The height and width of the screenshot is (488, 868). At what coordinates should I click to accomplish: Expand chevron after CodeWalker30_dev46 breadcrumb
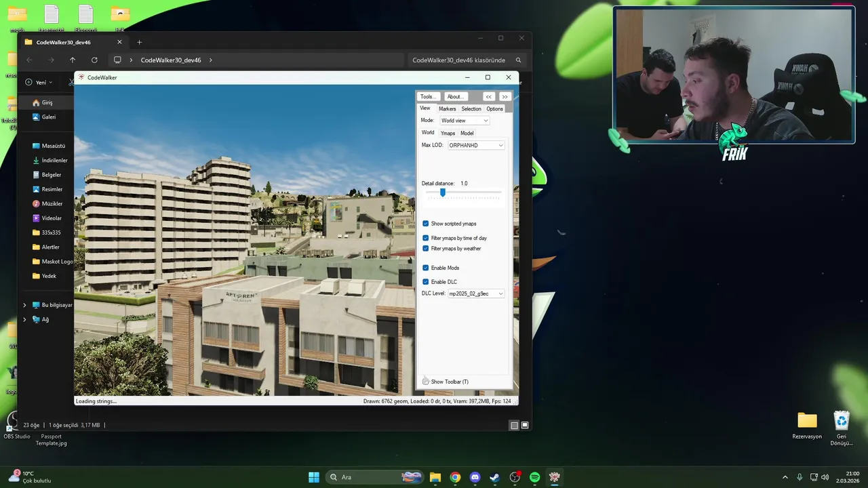211,60
